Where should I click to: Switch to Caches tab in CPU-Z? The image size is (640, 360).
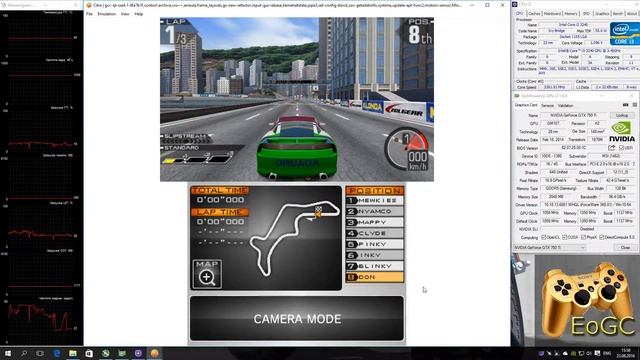[534, 13]
